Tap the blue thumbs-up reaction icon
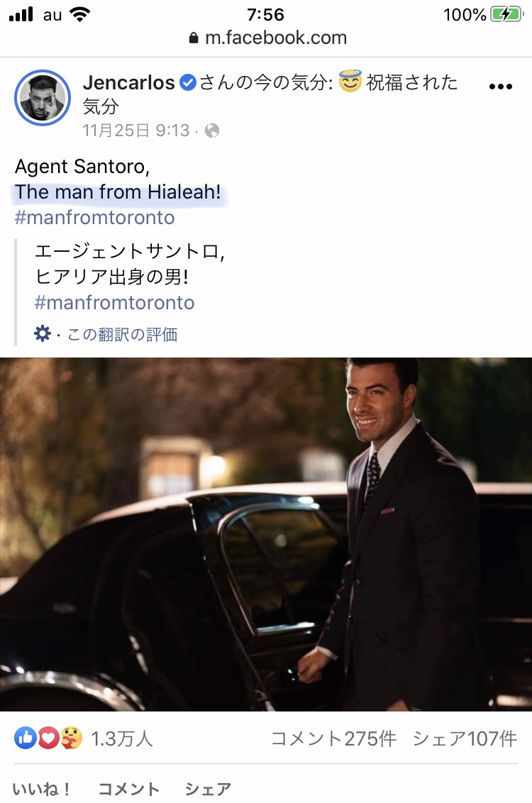Viewport: 532px width, 803px height. point(26,738)
